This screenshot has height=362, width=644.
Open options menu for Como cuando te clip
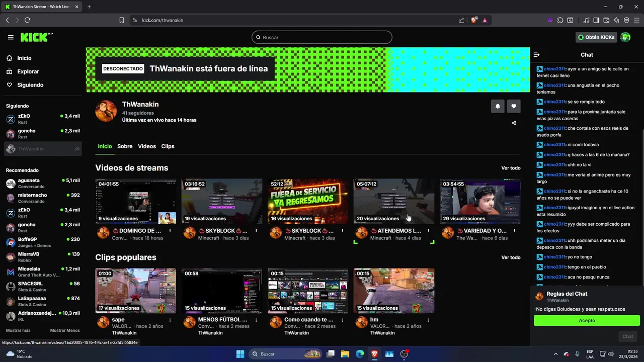pos(342,320)
